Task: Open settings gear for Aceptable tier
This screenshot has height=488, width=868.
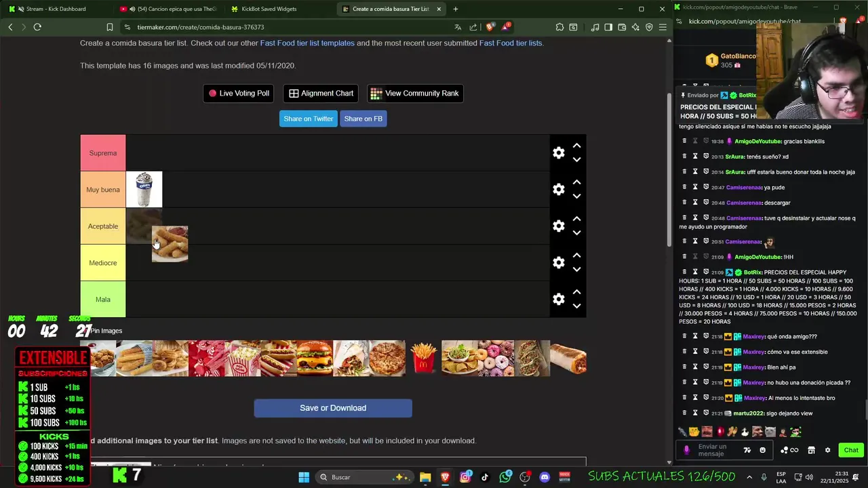Action: tap(559, 226)
